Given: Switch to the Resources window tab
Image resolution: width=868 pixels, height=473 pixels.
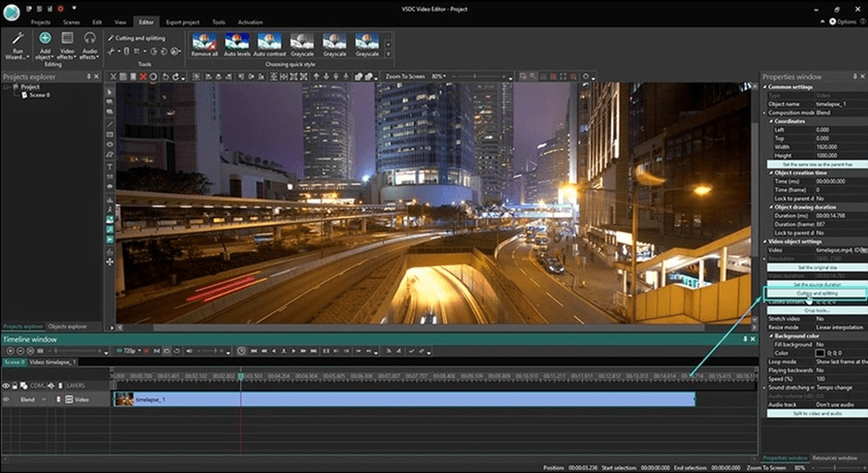Looking at the screenshot, I should [x=835, y=458].
